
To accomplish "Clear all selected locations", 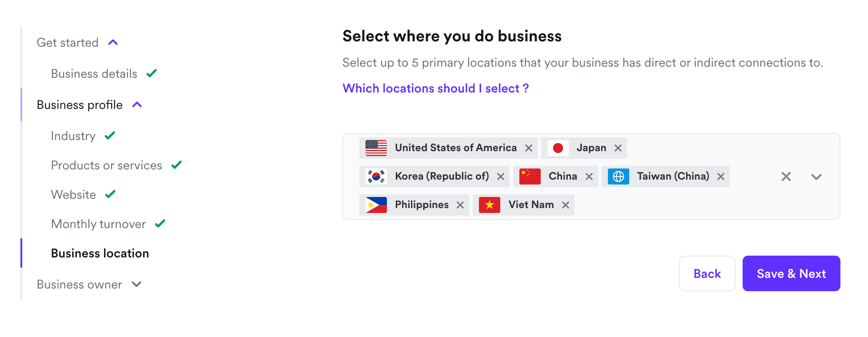I will [786, 177].
